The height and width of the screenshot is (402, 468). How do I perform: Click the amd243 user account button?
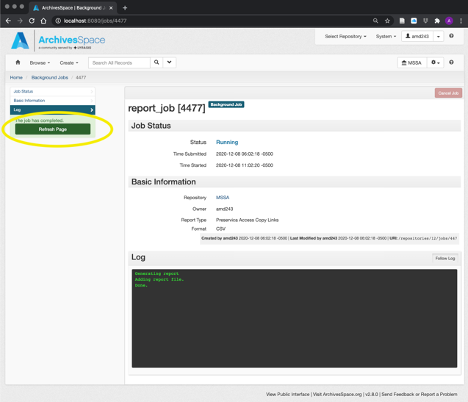(417, 36)
